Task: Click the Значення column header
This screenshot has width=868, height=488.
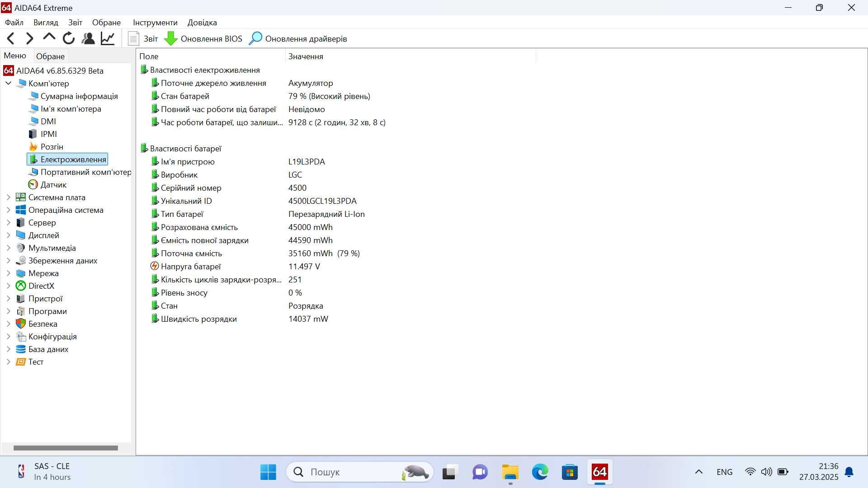Action: click(x=410, y=56)
